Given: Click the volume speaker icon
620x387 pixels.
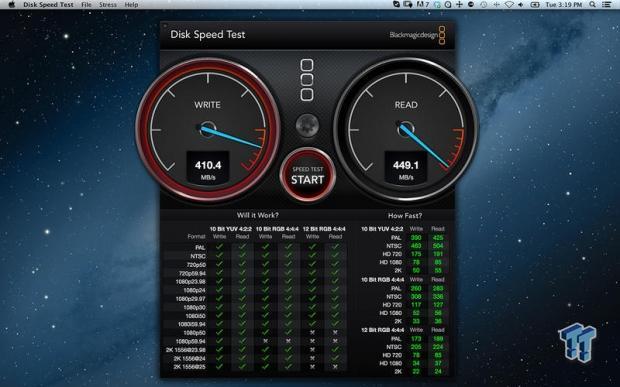Looking at the screenshot, I should (520, 5).
